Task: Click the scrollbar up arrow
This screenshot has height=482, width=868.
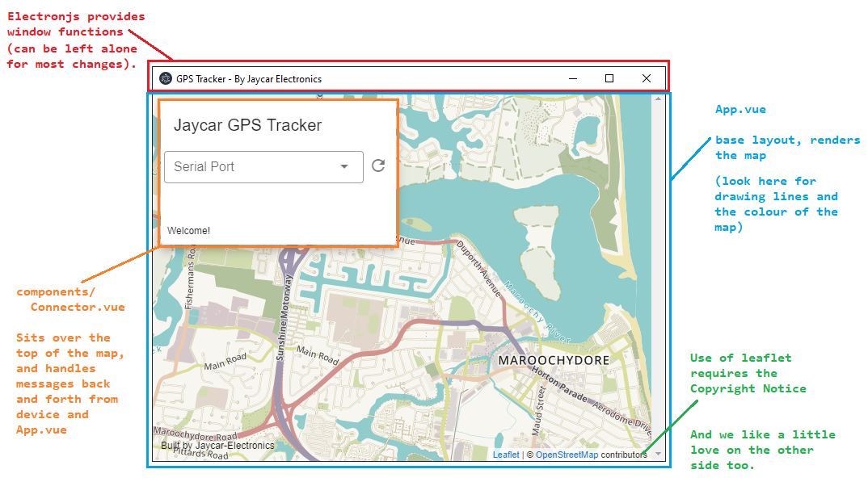Action: 658,99
